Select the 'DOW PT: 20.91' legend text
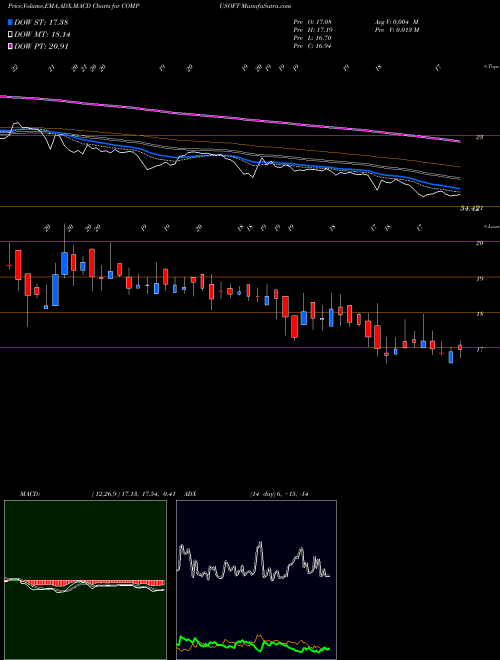 (41, 47)
